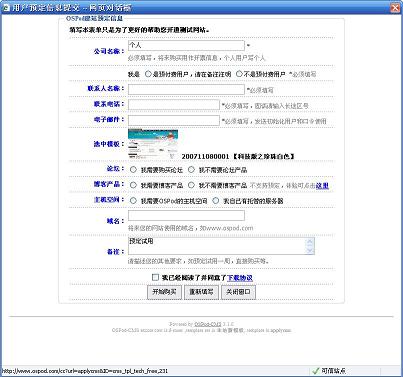The height and width of the screenshot is (377, 403).
Task: Focus the 联系人名称 input field
Action: [x=186, y=89]
